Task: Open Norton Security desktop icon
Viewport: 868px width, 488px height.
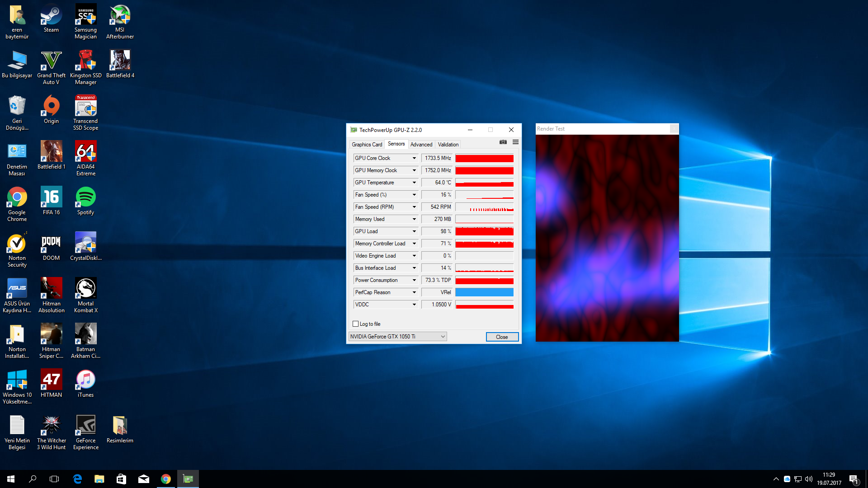Action: [17, 250]
